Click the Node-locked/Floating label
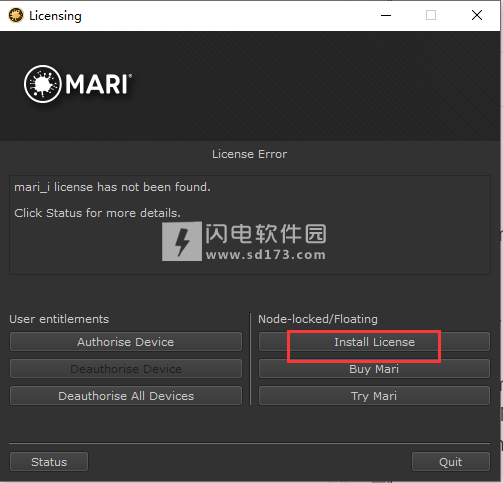 point(318,319)
